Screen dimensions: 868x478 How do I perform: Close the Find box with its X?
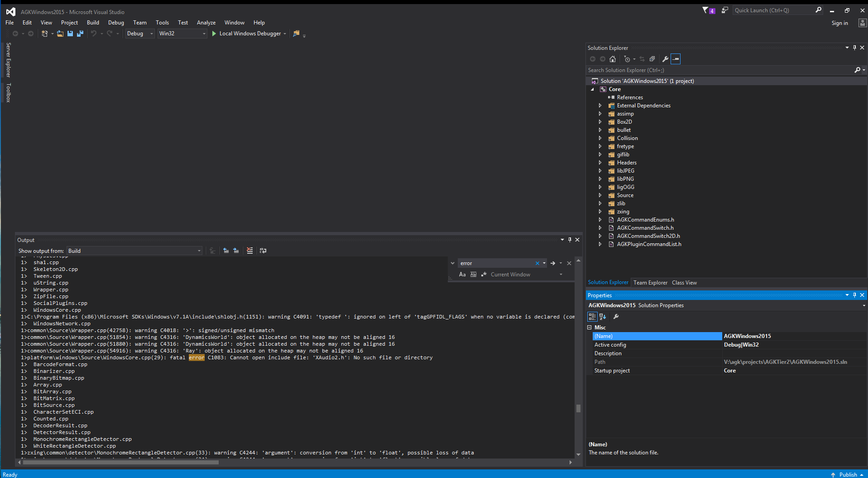click(x=569, y=263)
